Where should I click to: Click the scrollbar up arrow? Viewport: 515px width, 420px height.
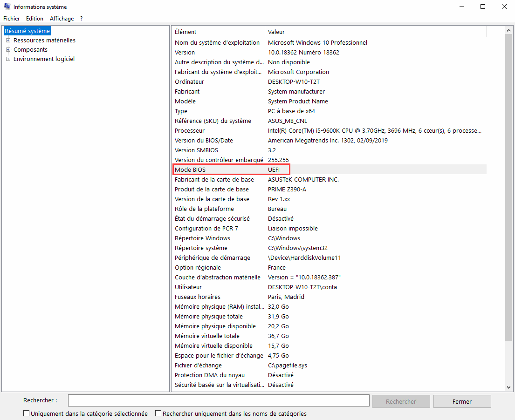[x=509, y=31]
